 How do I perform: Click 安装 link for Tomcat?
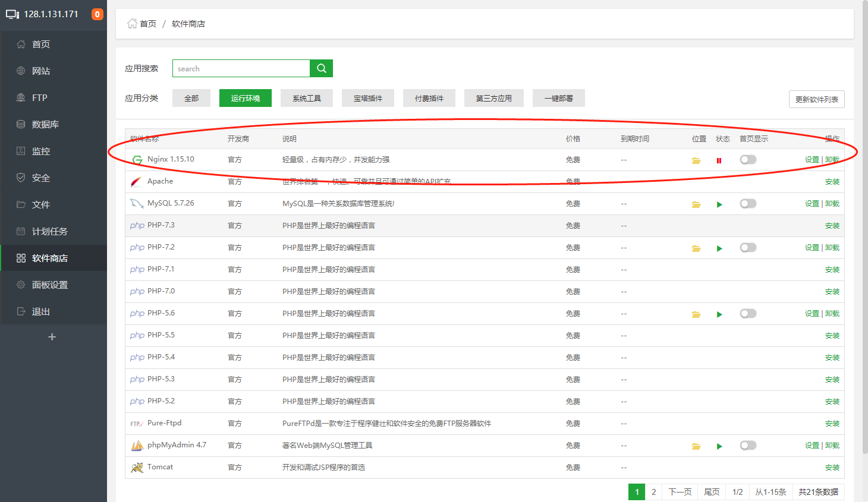tap(832, 468)
